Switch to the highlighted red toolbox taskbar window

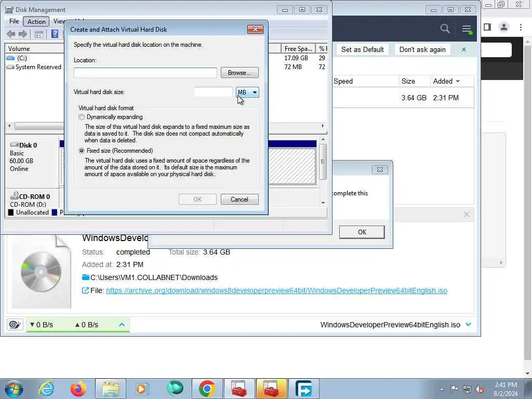click(x=271, y=389)
